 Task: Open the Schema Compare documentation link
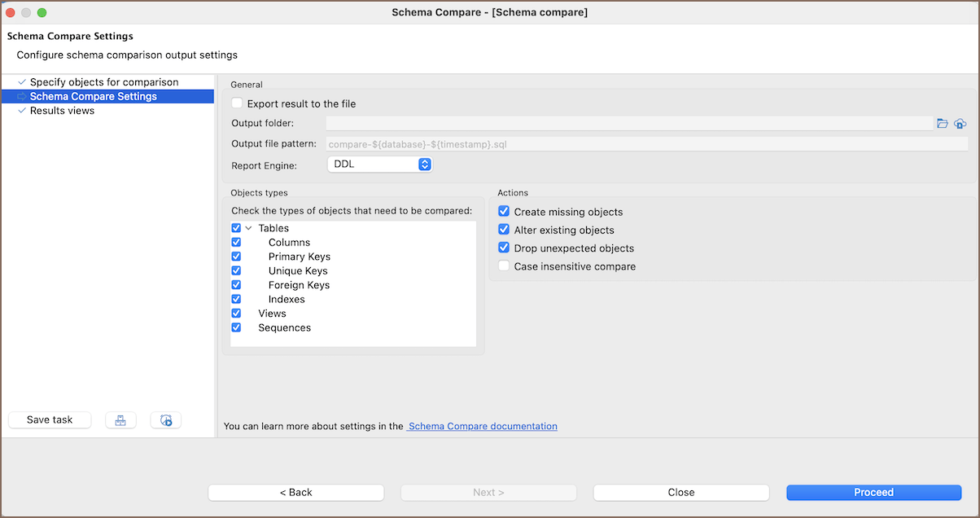[x=482, y=426]
